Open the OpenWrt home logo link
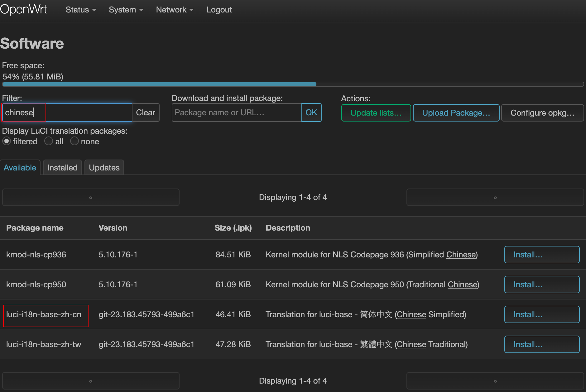Viewport: 586px width, 392px height. pyautogui.click(x=24, y=9)
